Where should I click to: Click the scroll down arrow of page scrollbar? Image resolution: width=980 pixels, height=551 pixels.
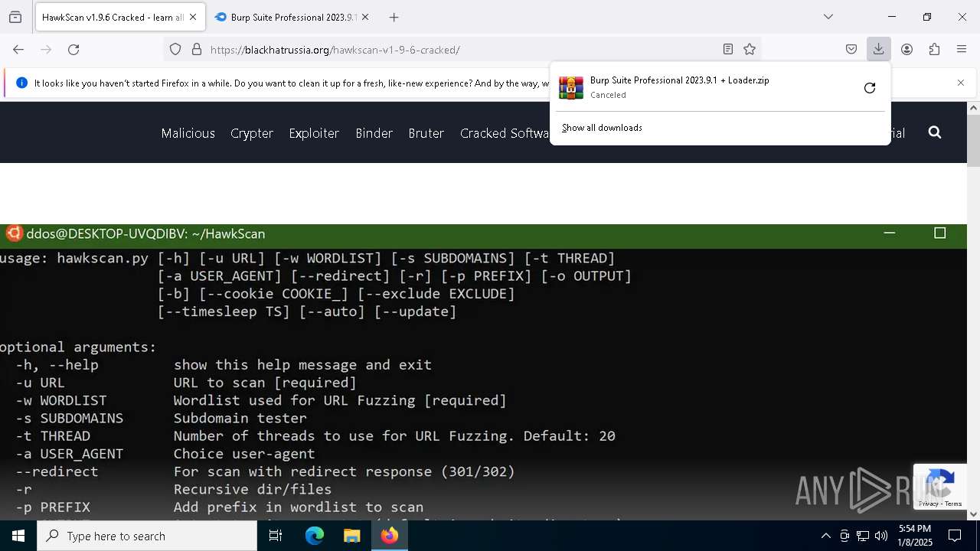tap(973, 514)
